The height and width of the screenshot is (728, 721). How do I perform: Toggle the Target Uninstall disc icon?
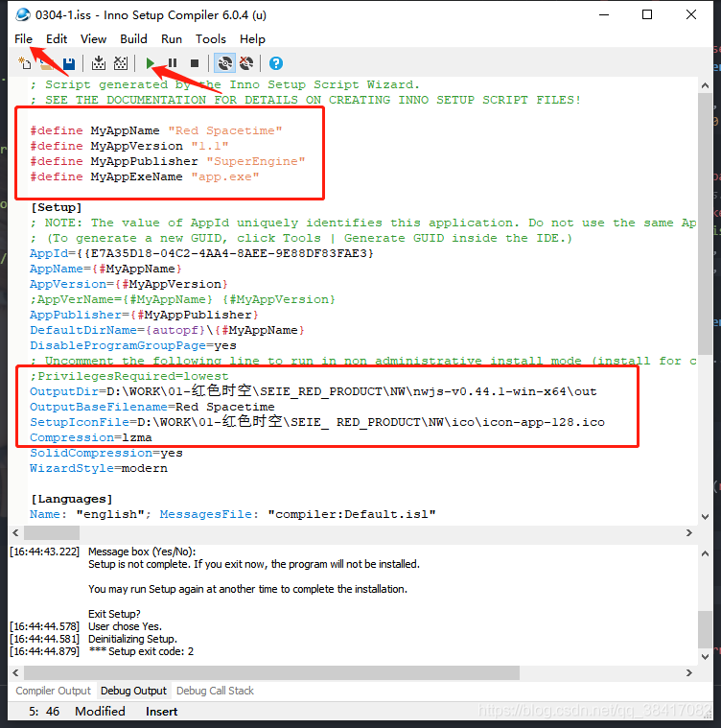coord(246,63)
